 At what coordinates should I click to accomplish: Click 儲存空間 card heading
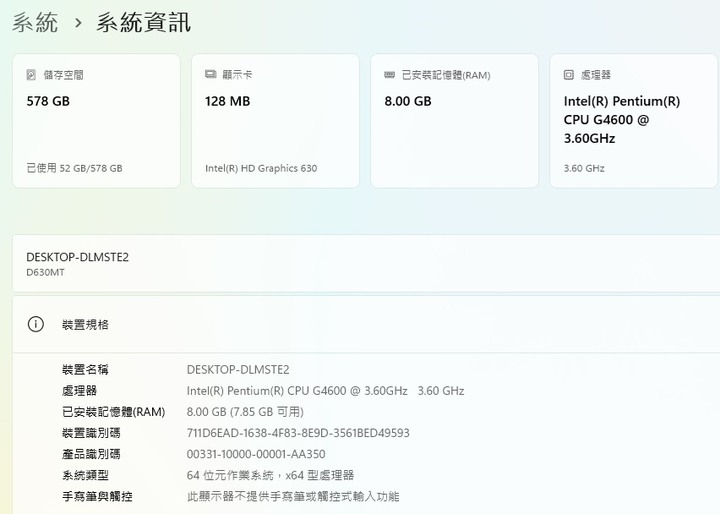(63, 74)
